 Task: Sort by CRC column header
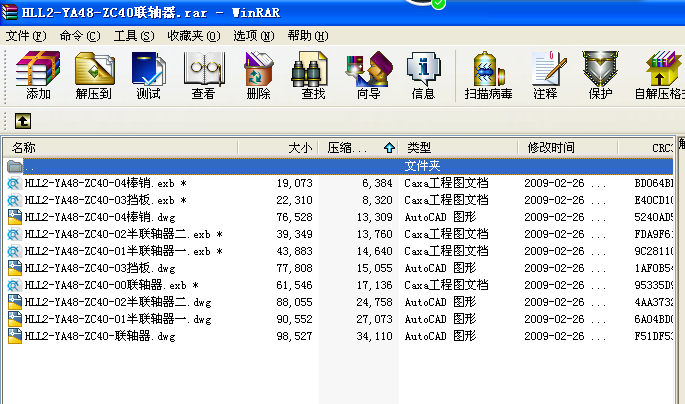coord(646,148)
